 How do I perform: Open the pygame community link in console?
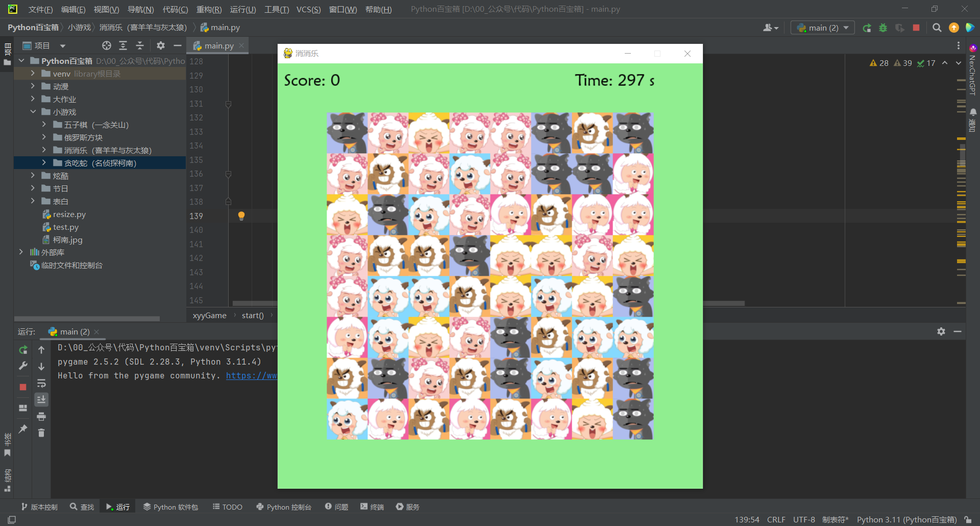click(251, 376)
